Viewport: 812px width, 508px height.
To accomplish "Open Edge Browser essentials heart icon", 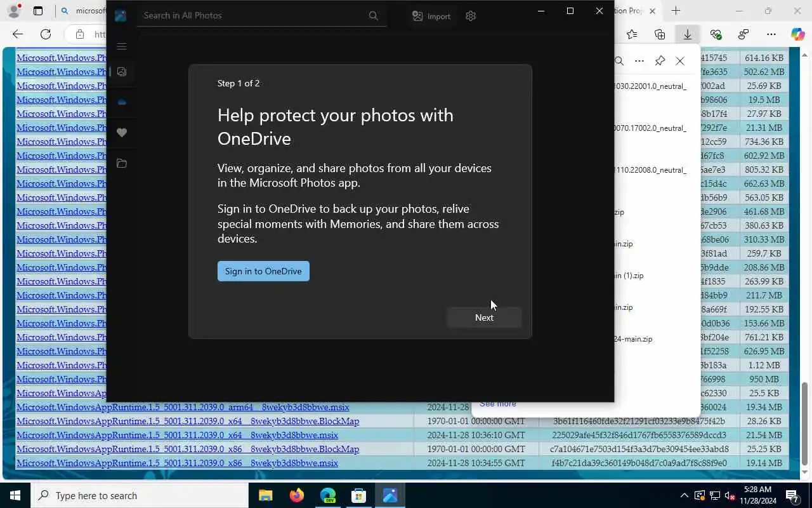I will [716, 34].
